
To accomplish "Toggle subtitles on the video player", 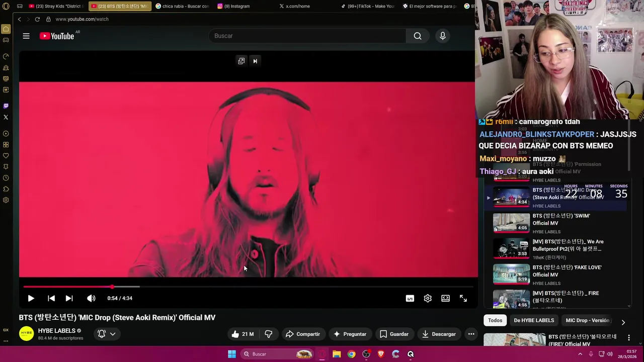I will click(x=410, y=298).
